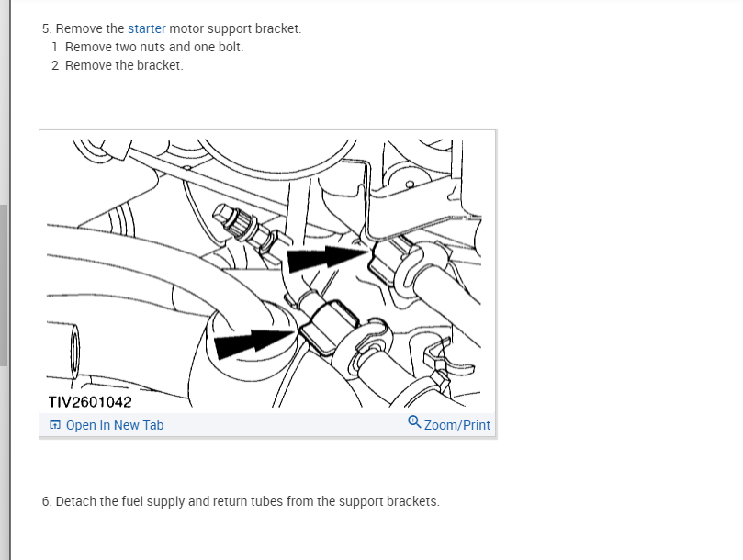Click the TIV2601042 diagram label
The width and height of the screenshot is (743, 560).
coord(90,402)
